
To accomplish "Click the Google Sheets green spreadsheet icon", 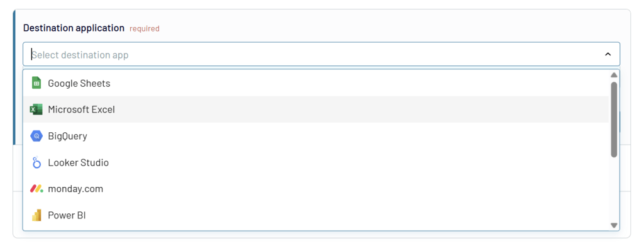I will [36, 83].
